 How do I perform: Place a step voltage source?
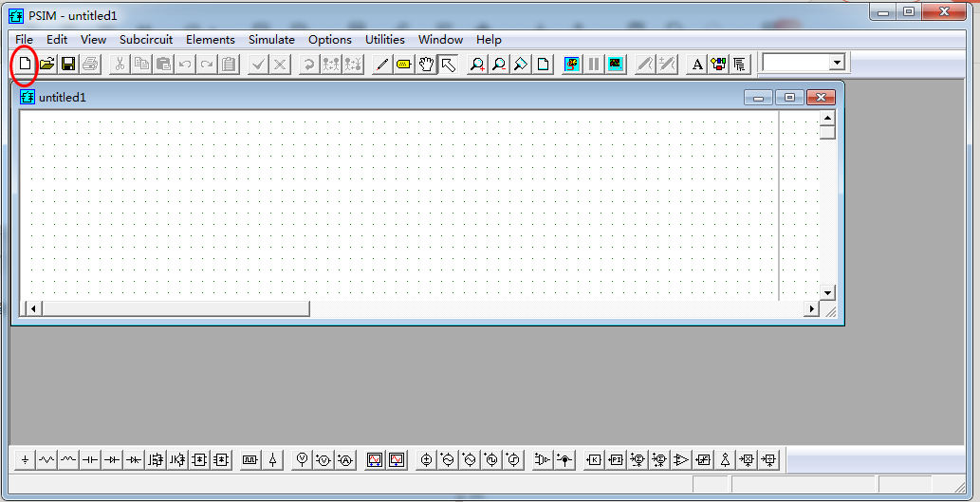coord(514,460)
